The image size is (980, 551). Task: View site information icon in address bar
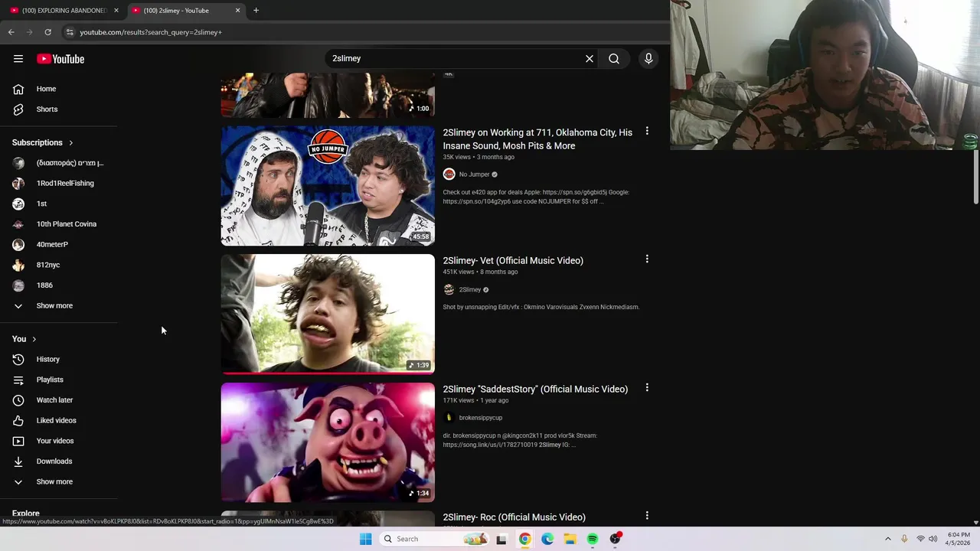pyautogui.click(x=69, y=32)
